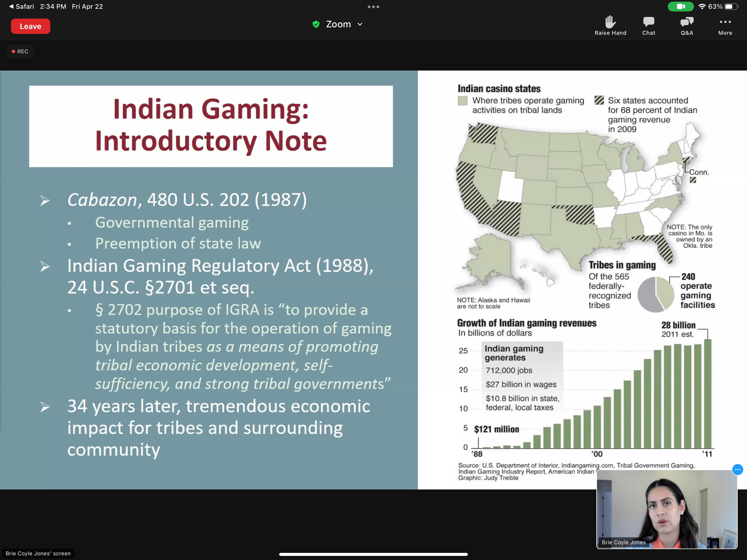Screen dimensions: 747x560
Task: Tap the battery status icon
Action: click(x=731, y=6)
